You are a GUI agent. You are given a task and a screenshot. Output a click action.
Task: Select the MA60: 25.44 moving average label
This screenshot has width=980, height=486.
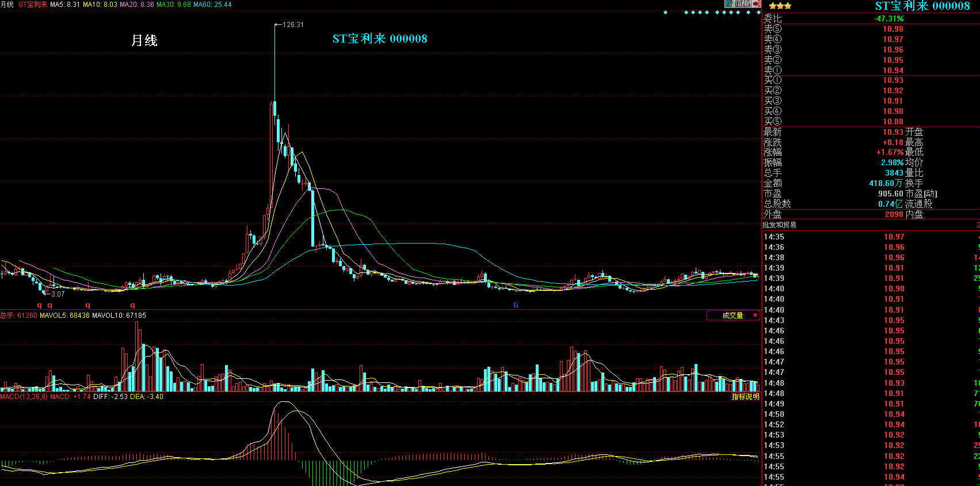coord(213,4)
